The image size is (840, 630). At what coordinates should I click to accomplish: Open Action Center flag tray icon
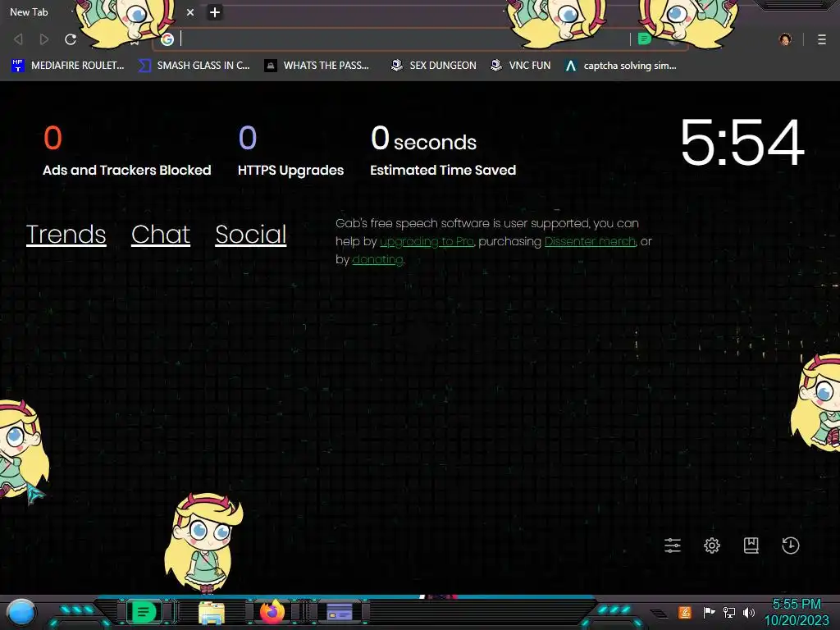point(709,612)
